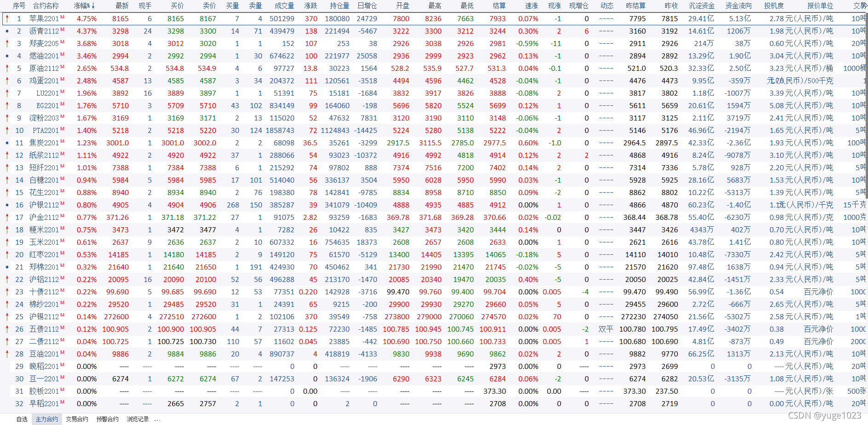The image size is (868, 425).
Task: Open the more tabs ellipsis at bottom
Action: [x=157, y=419]
